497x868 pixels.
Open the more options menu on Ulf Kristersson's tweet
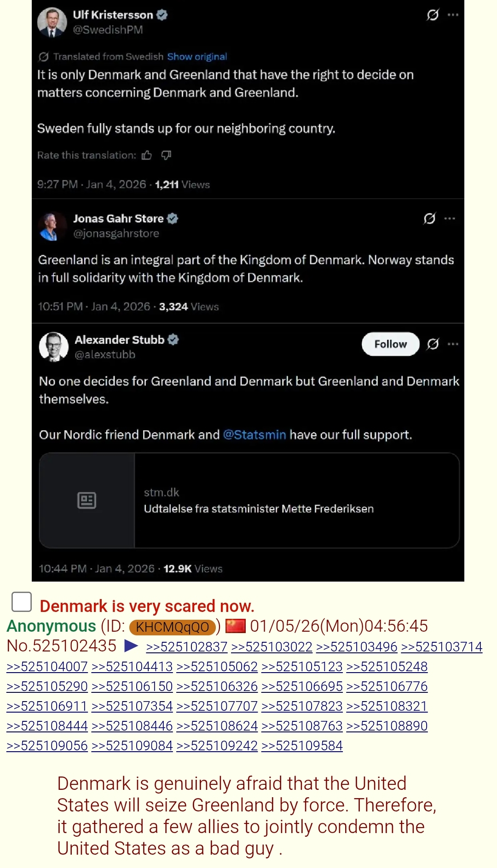[x=453, y=15]
